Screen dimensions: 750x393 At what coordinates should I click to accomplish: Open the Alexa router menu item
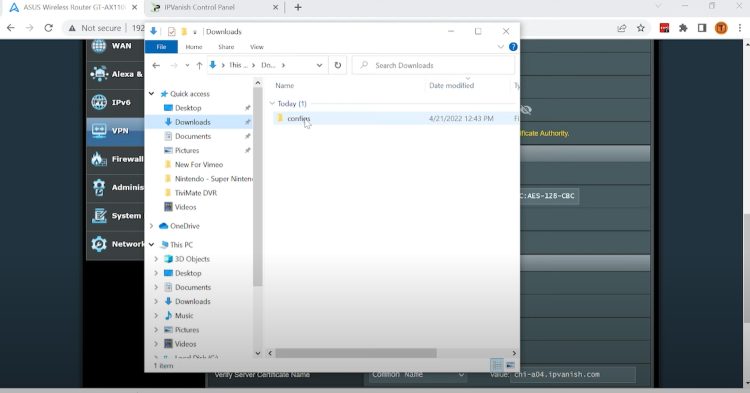(116, 74)
